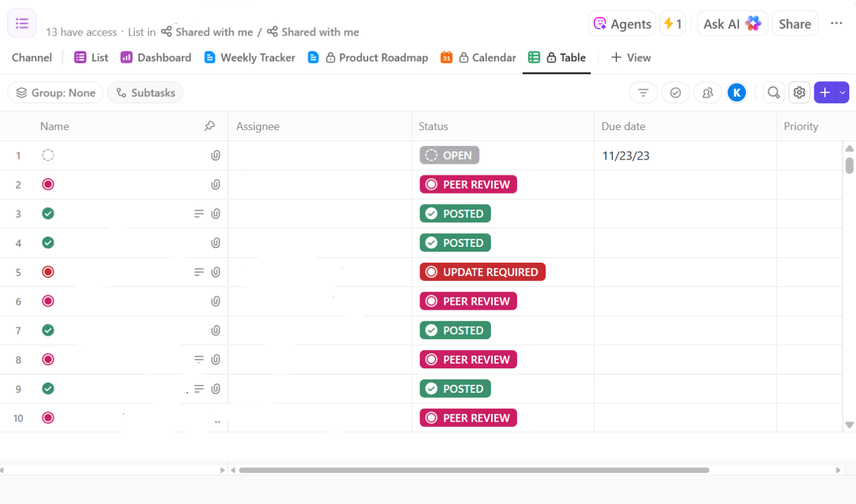Screen dimensions: 856x504
Task: Change row 10 PEER REVIEW status badge
Action: coord(468,418)
